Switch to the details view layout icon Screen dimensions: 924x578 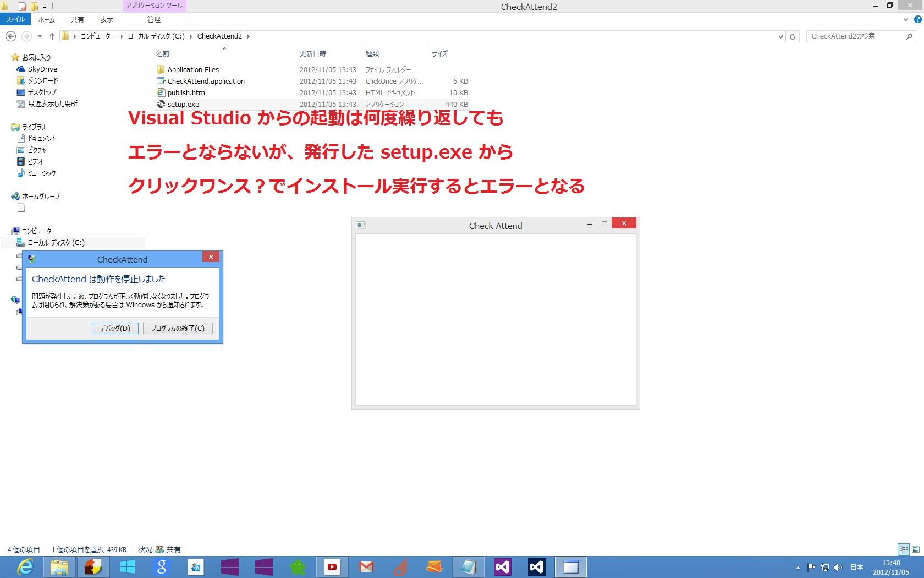tap(904, 549)
